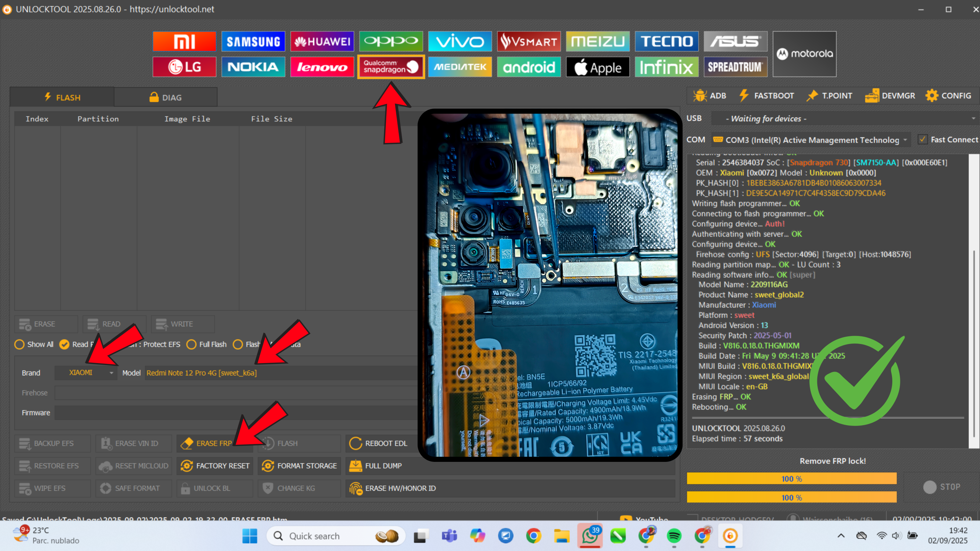Click the ERASE FRP button
The width and height of the screenshot is (980, 551).
pyautogui.click(x=214, y=443)
